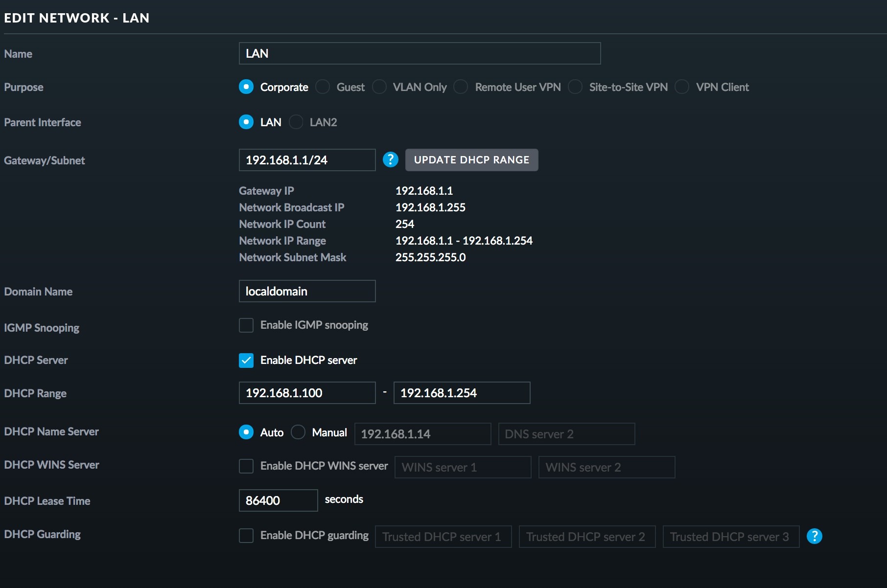Image resolution: width=887 pixels, height=588 pixels.
Task: Select LAN2 as parent interface
Action: pyautogui.click(x=296, y=122)
